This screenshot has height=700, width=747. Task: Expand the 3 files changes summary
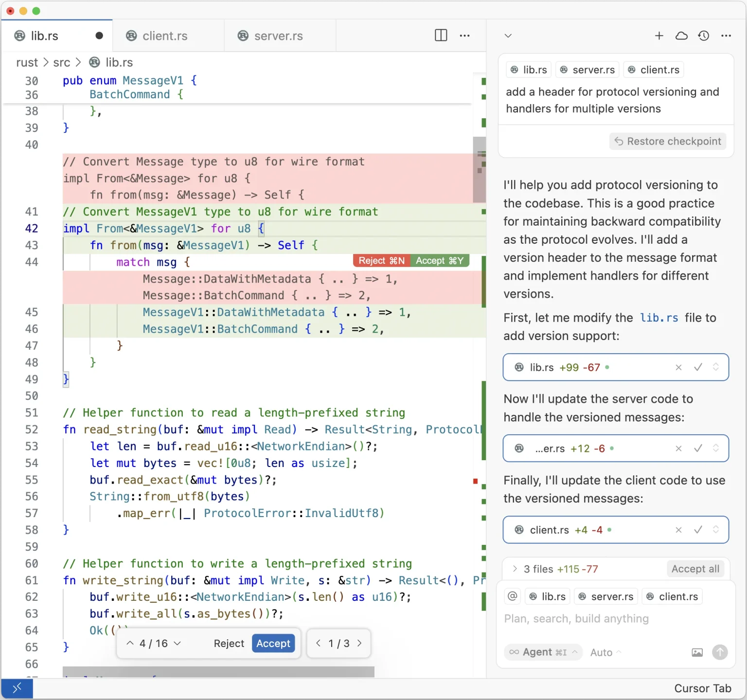pos(515,569)
